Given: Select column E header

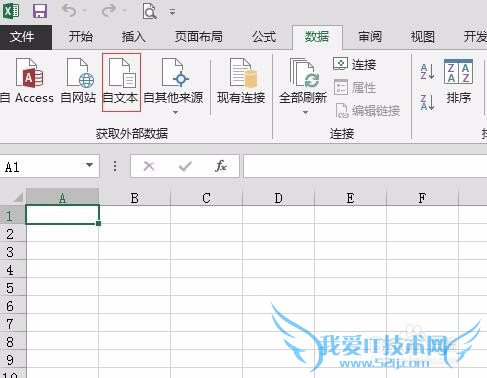Looking at the screenshot, I should coord(350,198).
